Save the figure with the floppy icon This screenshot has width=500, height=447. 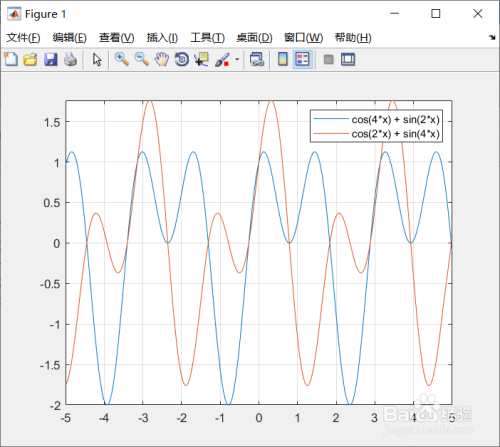(51, 59)
